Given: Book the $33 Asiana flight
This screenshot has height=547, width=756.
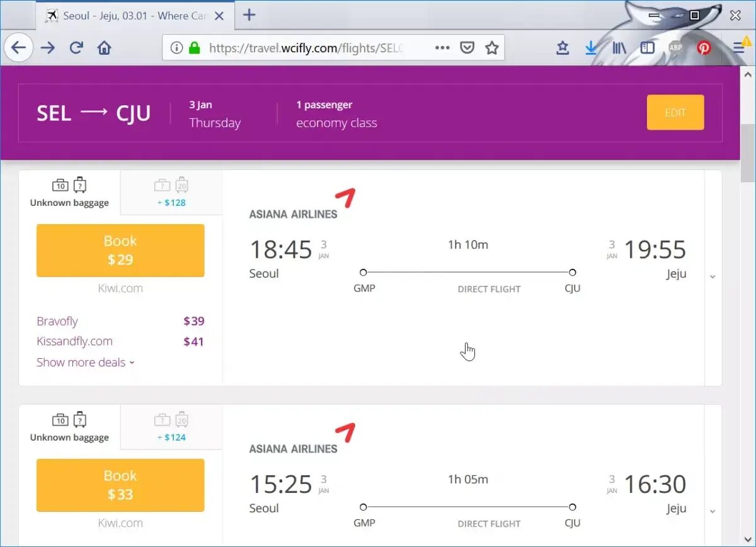Looking at the screenshot, I should [x=120, y=485].
